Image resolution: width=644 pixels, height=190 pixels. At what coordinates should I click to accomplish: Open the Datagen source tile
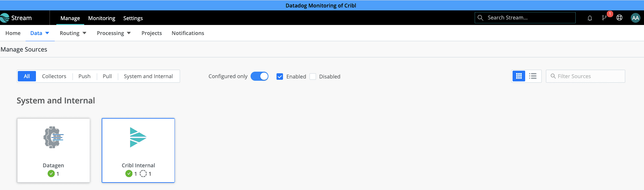[53, 150]
